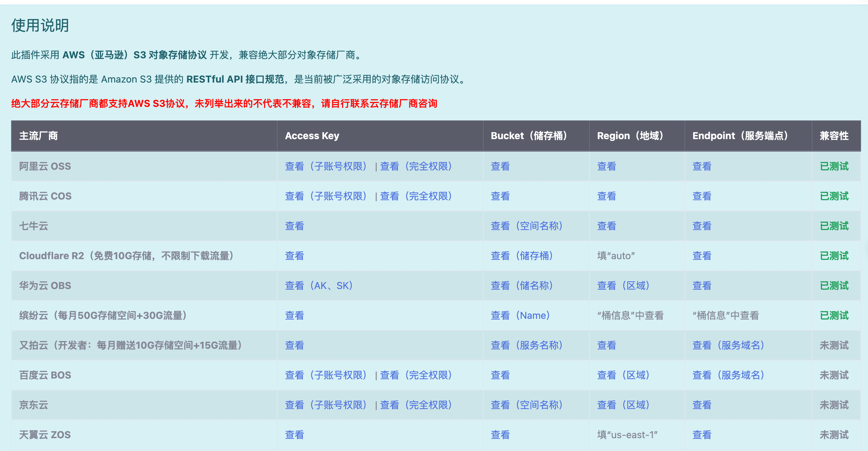
Task: View 天翼云 ZOS Endpoint link
Action: (x=702, y=435)
